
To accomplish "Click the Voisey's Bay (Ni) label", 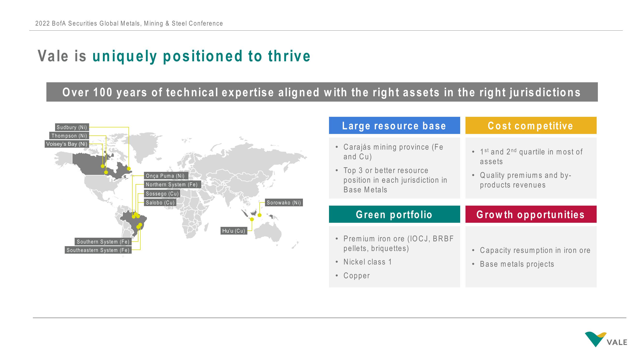I will [67, 144].
